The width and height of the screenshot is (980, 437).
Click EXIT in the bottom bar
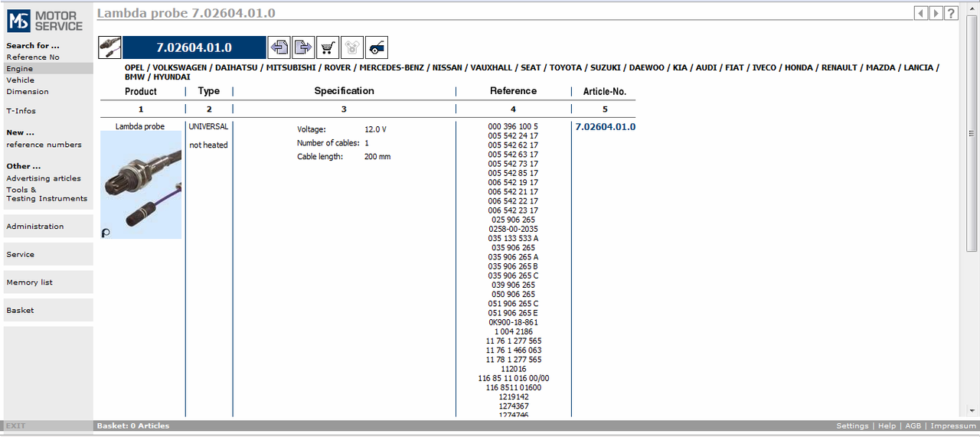[16, 426]
